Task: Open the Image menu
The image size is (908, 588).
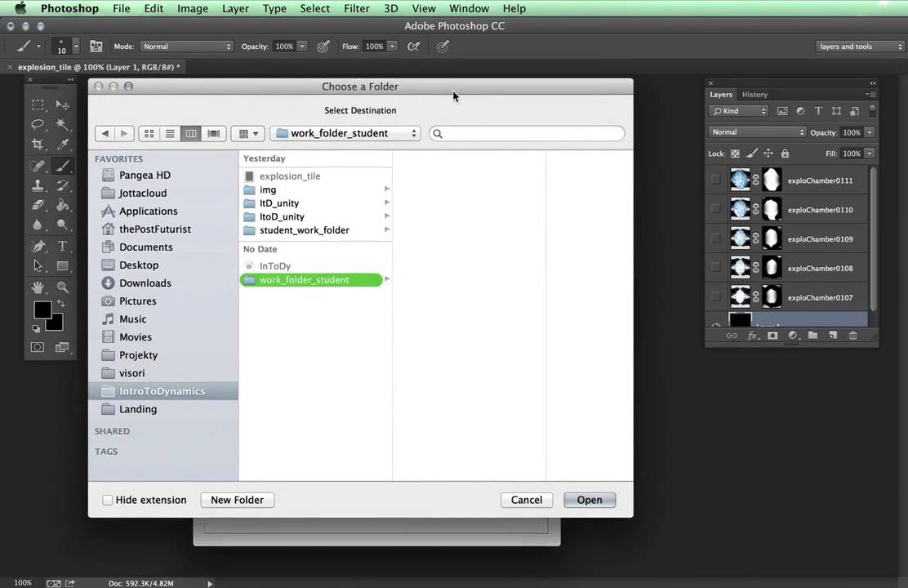Action: pyautogui.click(x=192, y=9)
